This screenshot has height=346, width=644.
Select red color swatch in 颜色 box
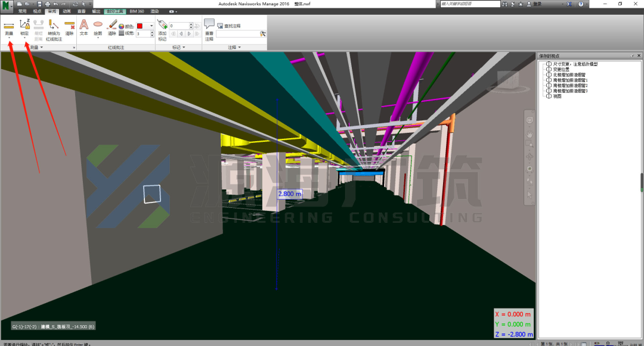click(140, 26)
